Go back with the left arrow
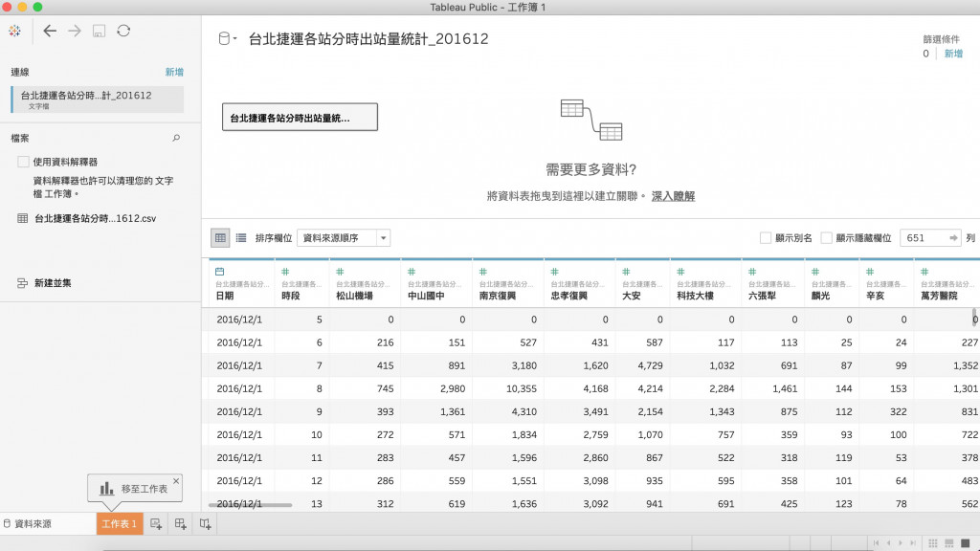This screenshot has width=980, height=551. pos(50,31)
